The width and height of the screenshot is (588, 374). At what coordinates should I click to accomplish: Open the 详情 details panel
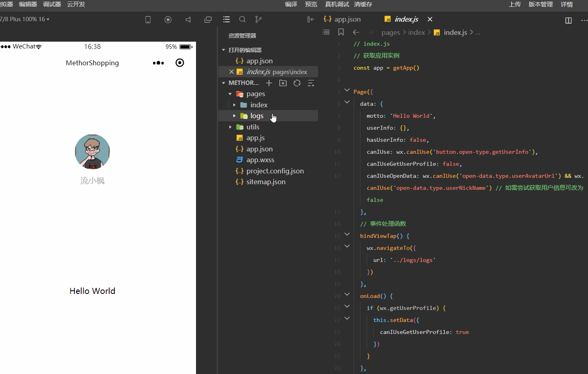pyautogui.click(x=567, y=4)
